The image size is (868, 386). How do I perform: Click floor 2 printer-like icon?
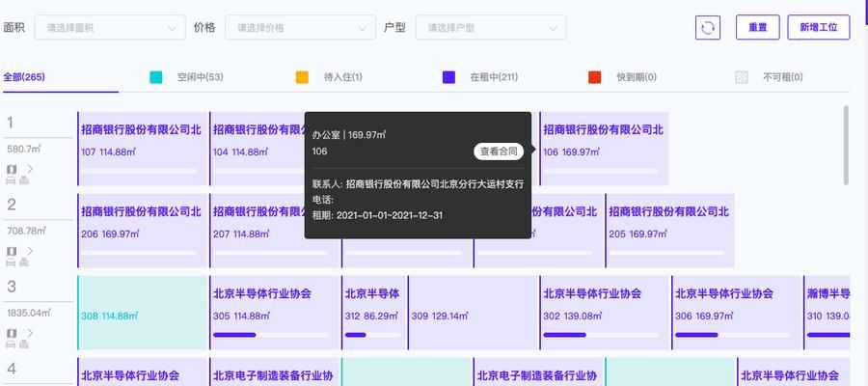(24, 262)
